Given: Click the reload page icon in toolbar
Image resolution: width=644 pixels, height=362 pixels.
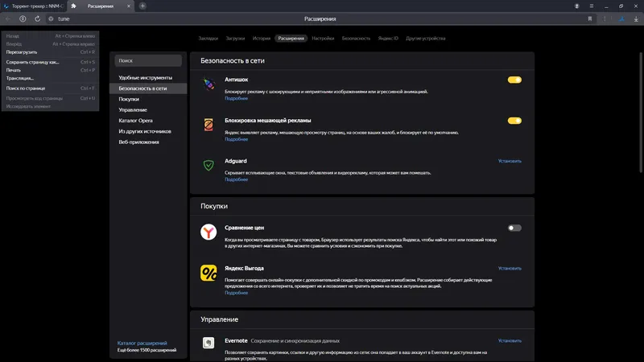Looking at the screenshot, I should pos(37,18).
